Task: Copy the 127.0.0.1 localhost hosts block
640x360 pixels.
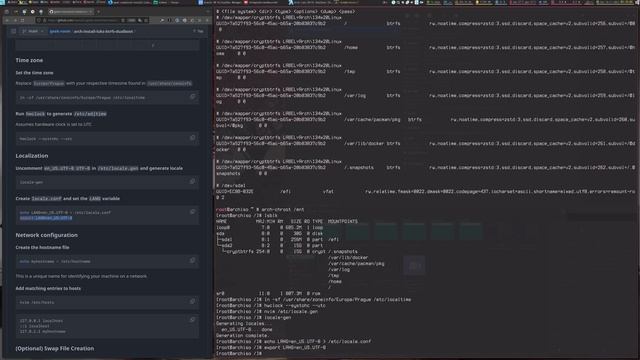Action: point(193,320)
